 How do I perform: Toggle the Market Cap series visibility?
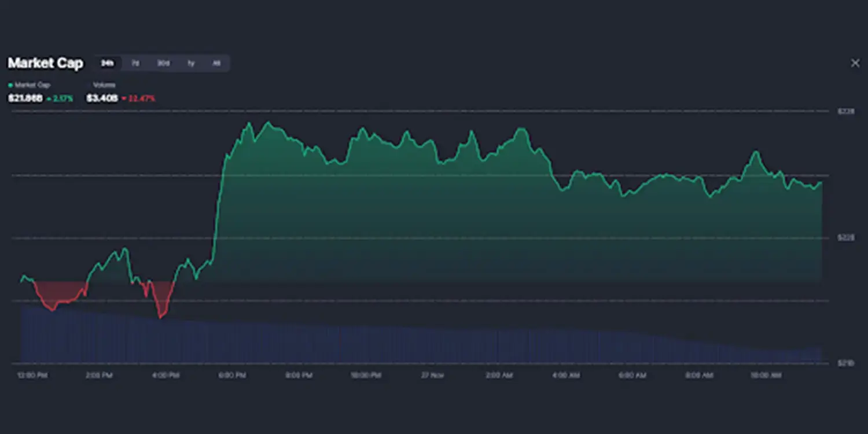[x=29, y=84]
